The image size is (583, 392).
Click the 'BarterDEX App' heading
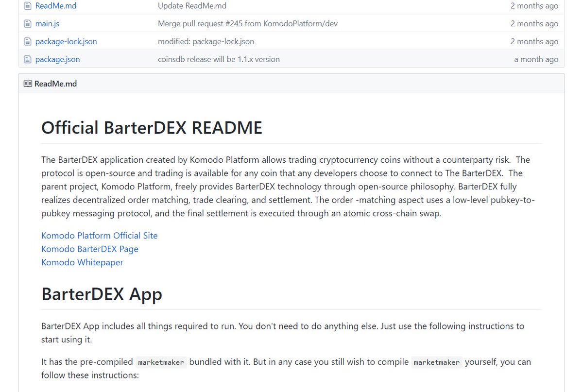[102, 294]
